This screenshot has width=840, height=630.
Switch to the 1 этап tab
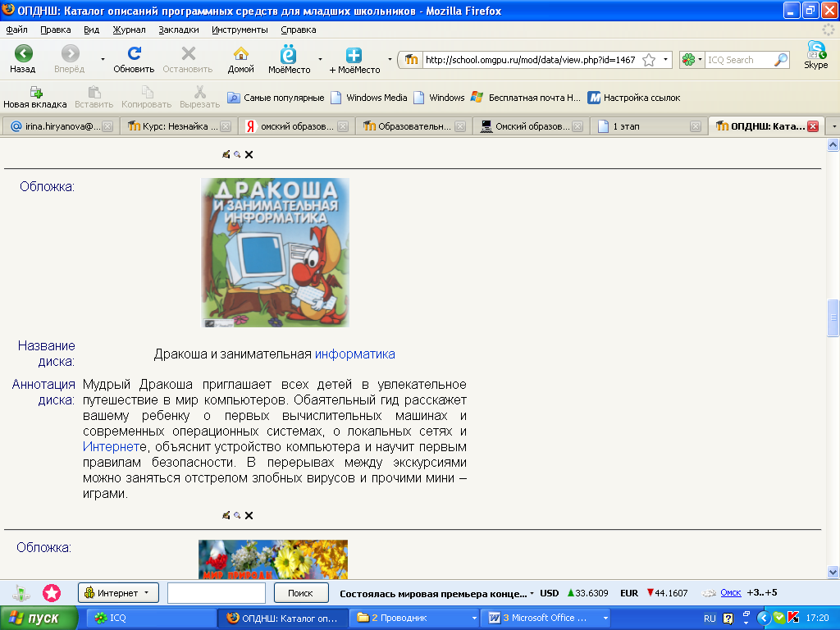point(649,126)
